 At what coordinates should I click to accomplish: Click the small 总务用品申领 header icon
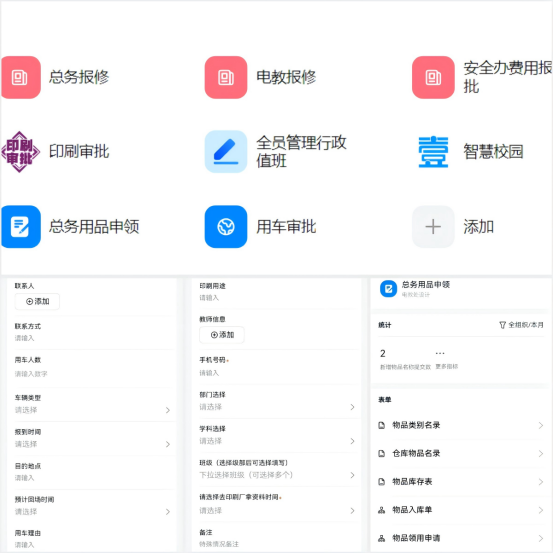pos(388,289)
